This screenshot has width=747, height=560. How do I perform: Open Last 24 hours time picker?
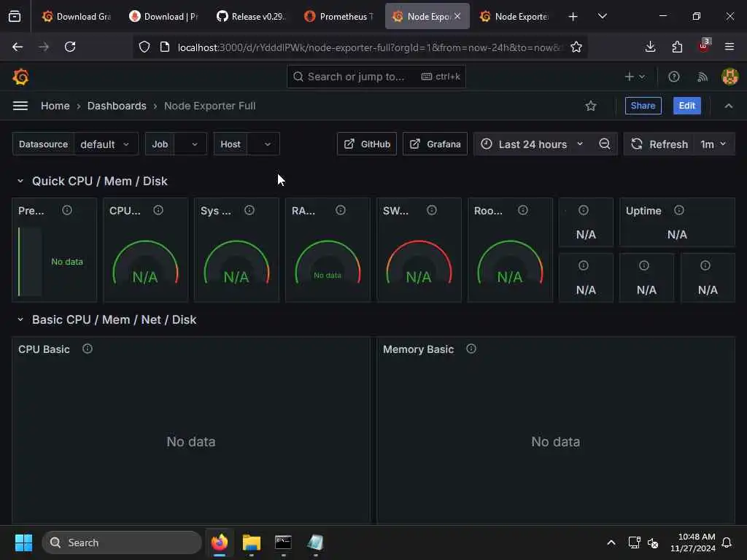(x=533, y=144)
